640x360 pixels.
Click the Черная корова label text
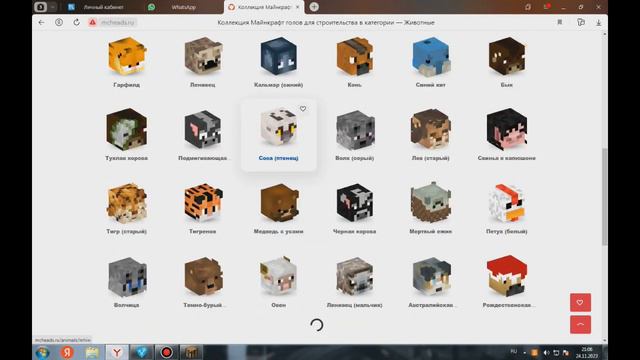(x=355, y=231)
